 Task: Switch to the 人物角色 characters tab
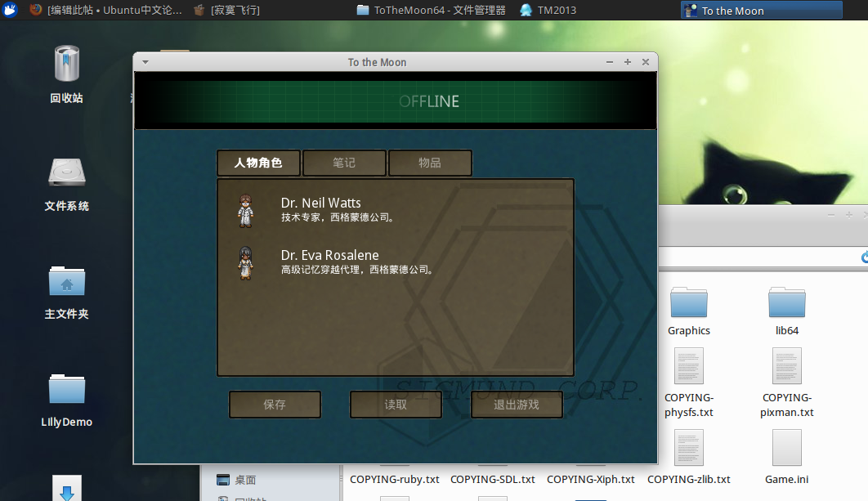coord(258,163)
